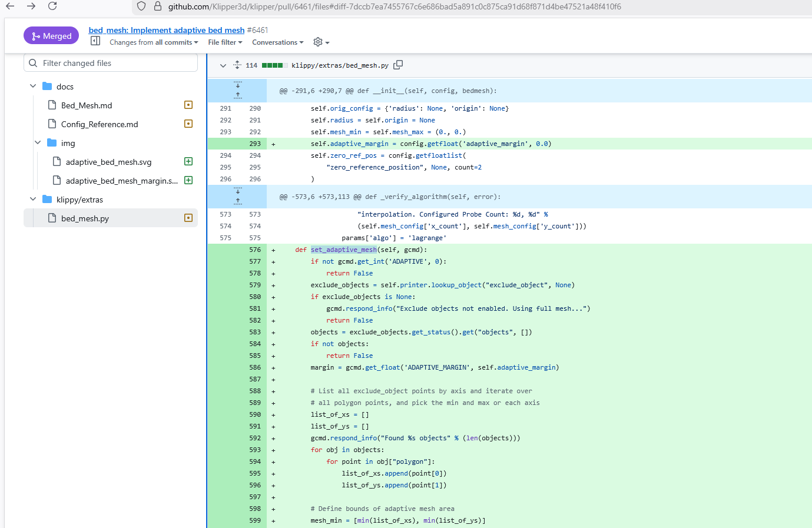Screen dimensions: 812x528
Task: Collapse the img folder in tree
Action: [38, 143]
